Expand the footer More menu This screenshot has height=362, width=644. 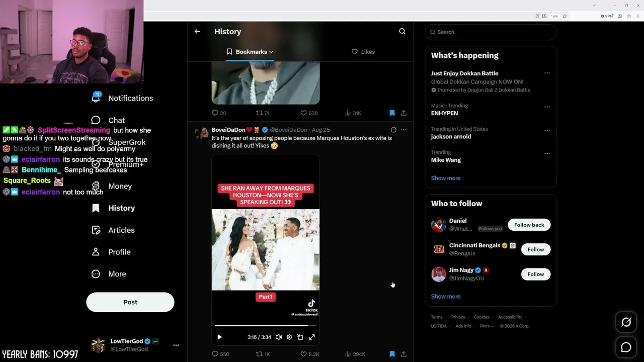487,326
